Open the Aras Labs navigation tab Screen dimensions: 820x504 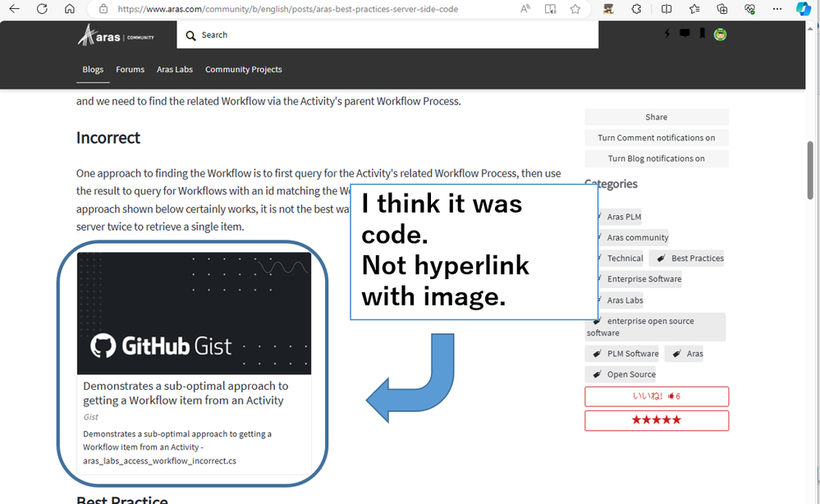point(175,70)
